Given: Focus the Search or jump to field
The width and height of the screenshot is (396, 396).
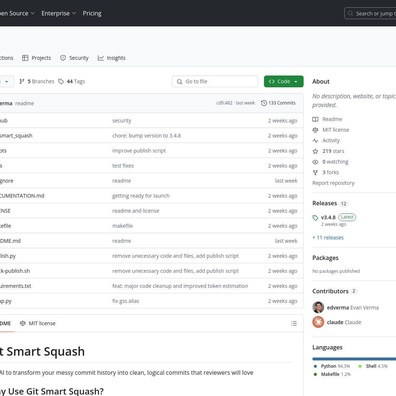Looking at the screenshot, I should pos(370,14).
